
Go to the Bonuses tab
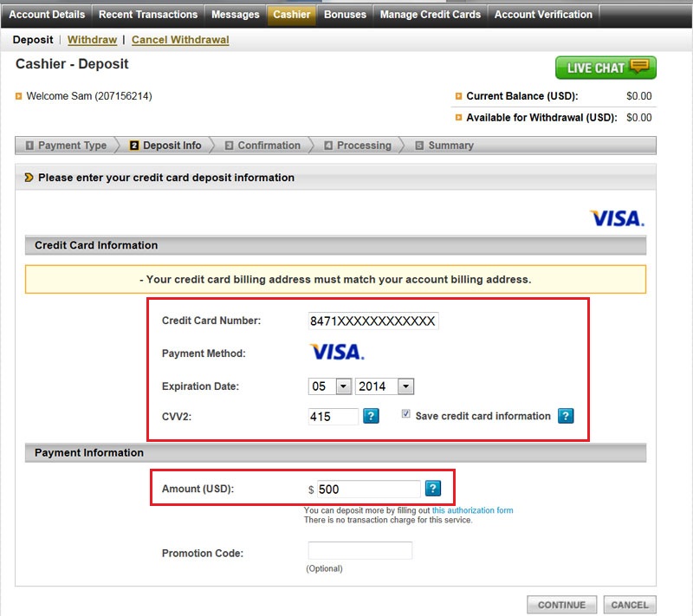pyautogui.click(x=345, y=15)
